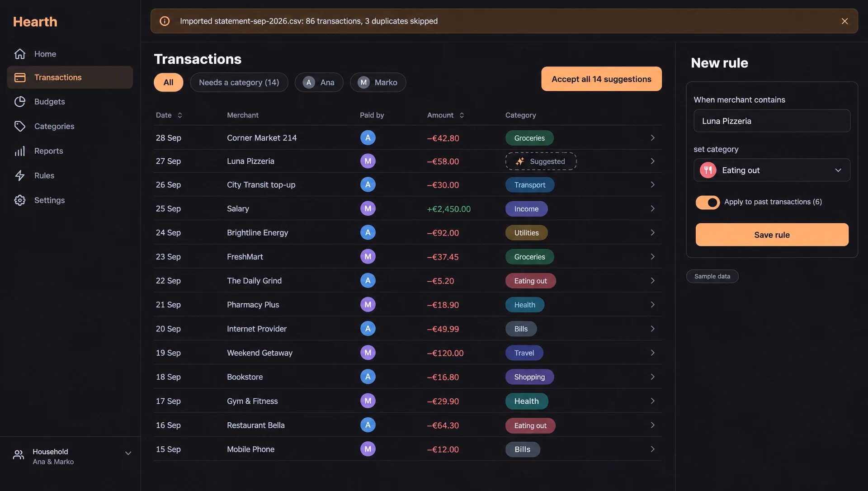The image size is (868, 491).
Task: Click the Categories tag icon
Action: pyautogui.click(x=20, y=126)
